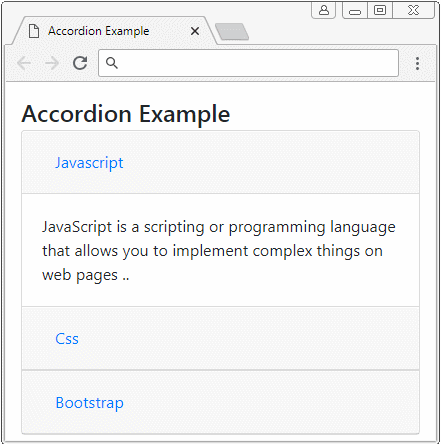441x444 pixels.
Task: Close the Accordion Example tab
Action: pos(195,31)
